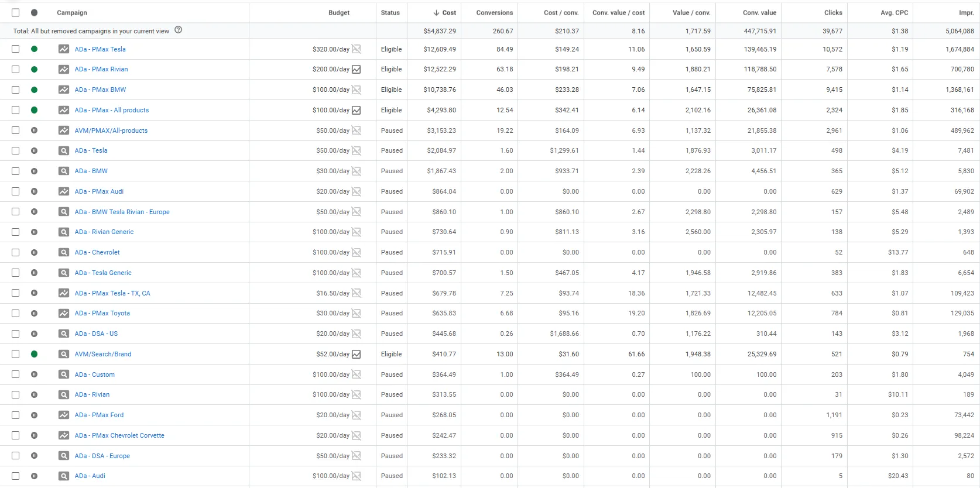
Task: Open budget chart icon for ADa - PMax - All products
Action: (357, 110)
